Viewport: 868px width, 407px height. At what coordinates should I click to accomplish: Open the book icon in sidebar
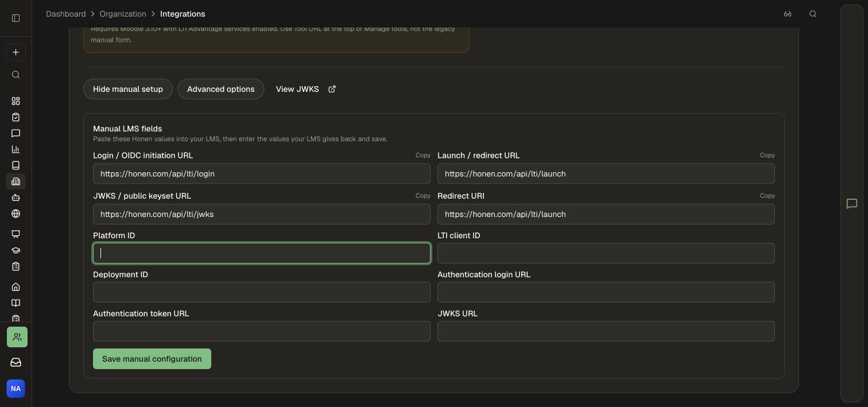pyautogui.click(x=15, y=165)
